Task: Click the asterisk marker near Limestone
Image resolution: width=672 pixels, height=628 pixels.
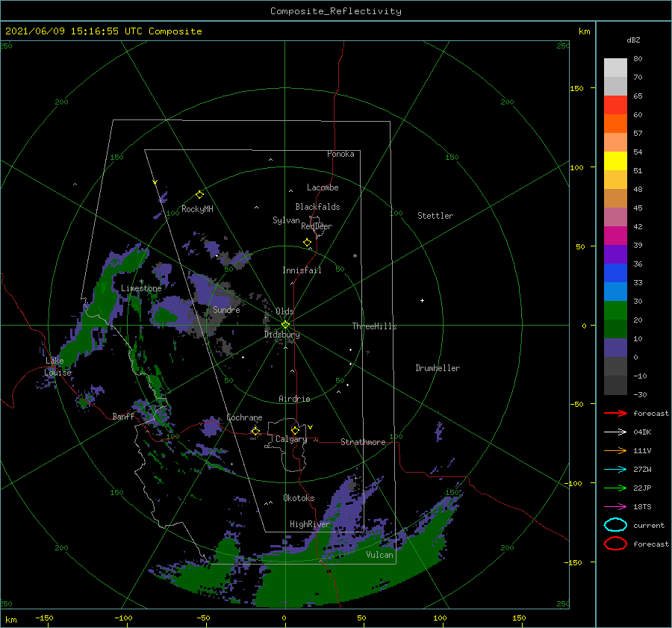Action: pos(141,282)
